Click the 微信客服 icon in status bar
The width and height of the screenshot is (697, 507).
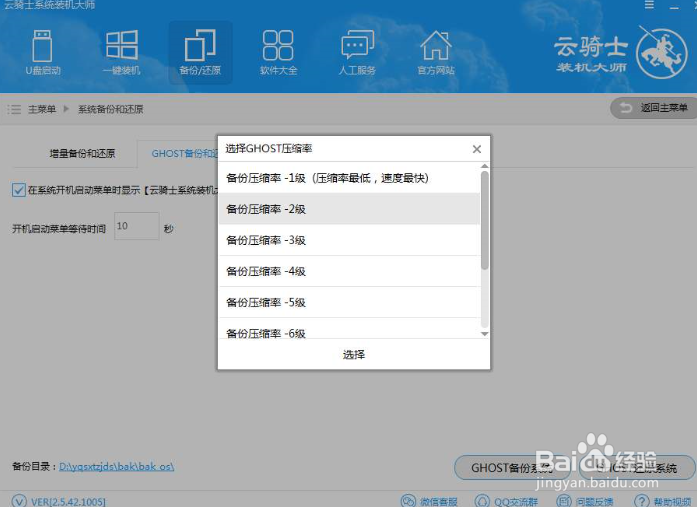tap(408, 501)
